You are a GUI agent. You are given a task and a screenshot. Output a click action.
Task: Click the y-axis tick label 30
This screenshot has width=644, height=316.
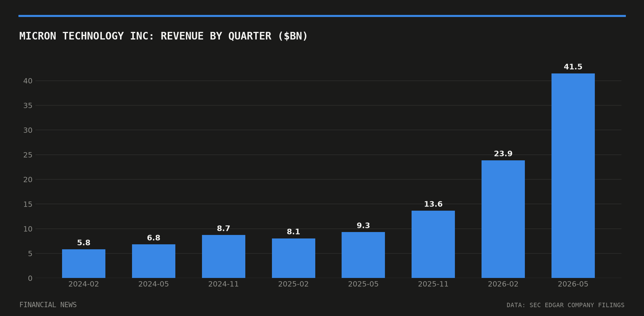coord(28,130)
